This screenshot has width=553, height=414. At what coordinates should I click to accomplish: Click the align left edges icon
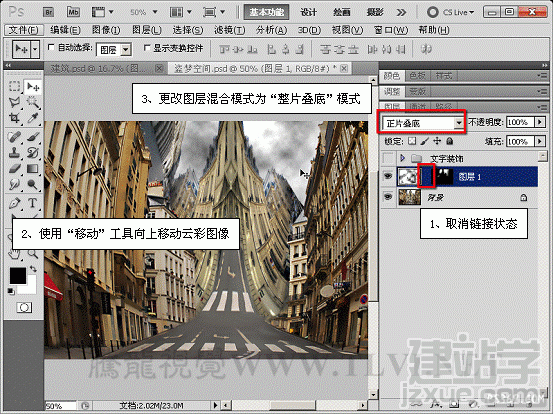(x=271, y=49)
